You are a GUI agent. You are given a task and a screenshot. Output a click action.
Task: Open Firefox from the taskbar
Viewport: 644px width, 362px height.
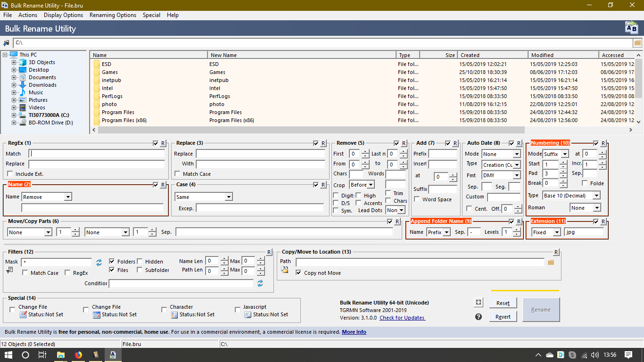point(78,355)
